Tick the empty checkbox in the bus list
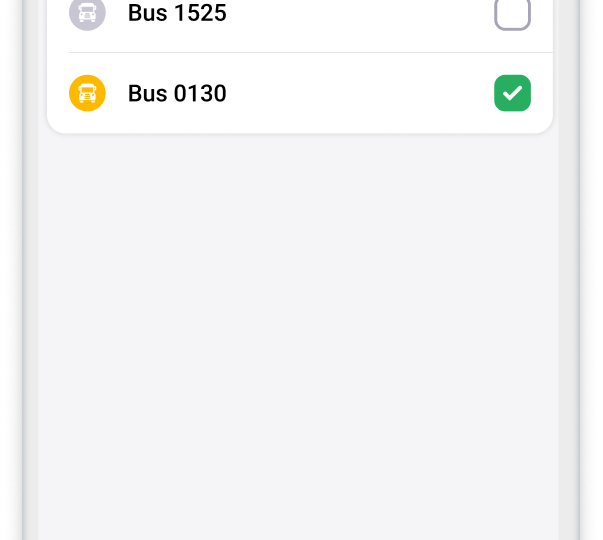Viewport: 603px width, 540px height. pos(512,13)
